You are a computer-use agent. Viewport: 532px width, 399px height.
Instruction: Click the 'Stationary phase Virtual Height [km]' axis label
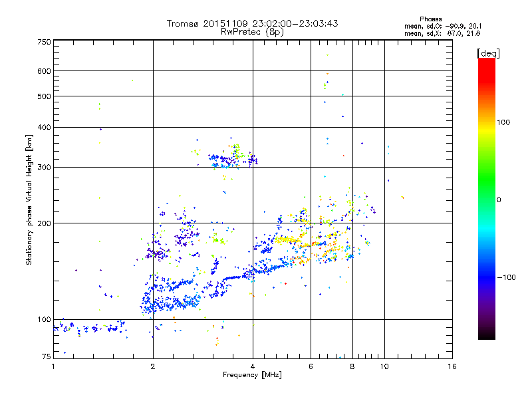point(29,200)
